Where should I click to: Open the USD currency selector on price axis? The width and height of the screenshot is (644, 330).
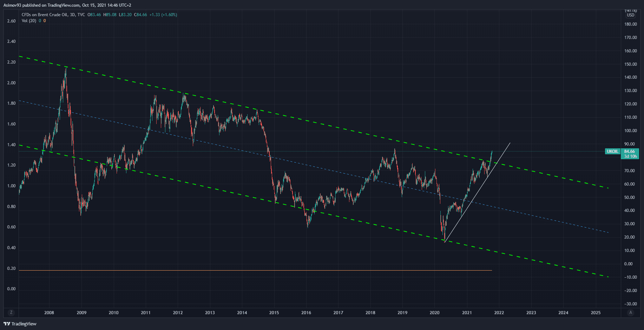(x=631, y=15)
